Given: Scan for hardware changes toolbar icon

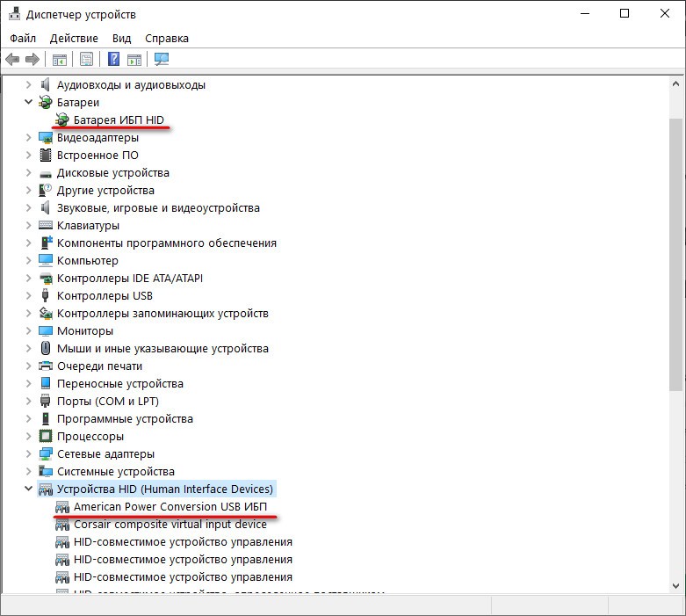Looking at the screenshot, I should pos(162,59).
